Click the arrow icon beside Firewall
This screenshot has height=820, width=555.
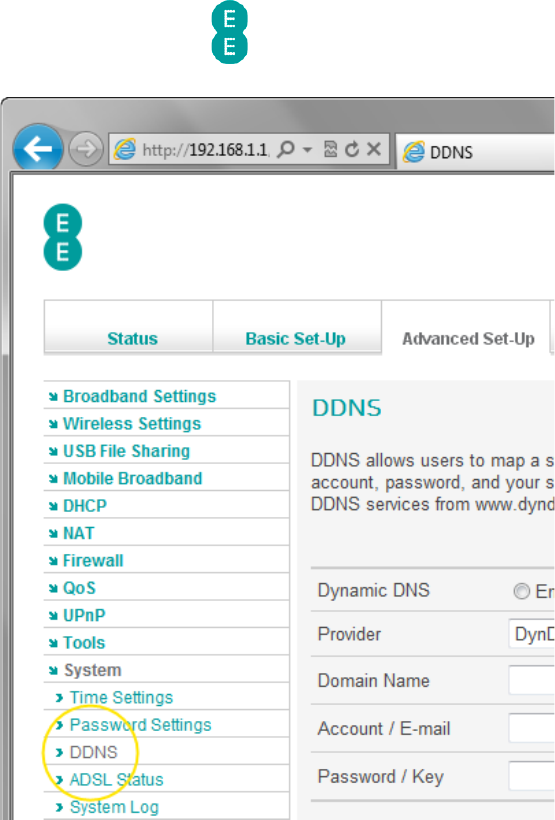(53, 561)
